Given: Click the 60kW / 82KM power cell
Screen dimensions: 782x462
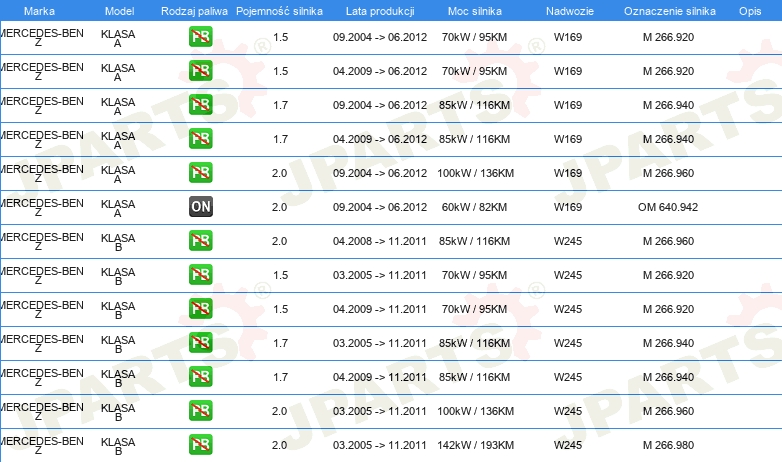Looking at the screenshot, I should pyautogui.click(x=474, y=207).
